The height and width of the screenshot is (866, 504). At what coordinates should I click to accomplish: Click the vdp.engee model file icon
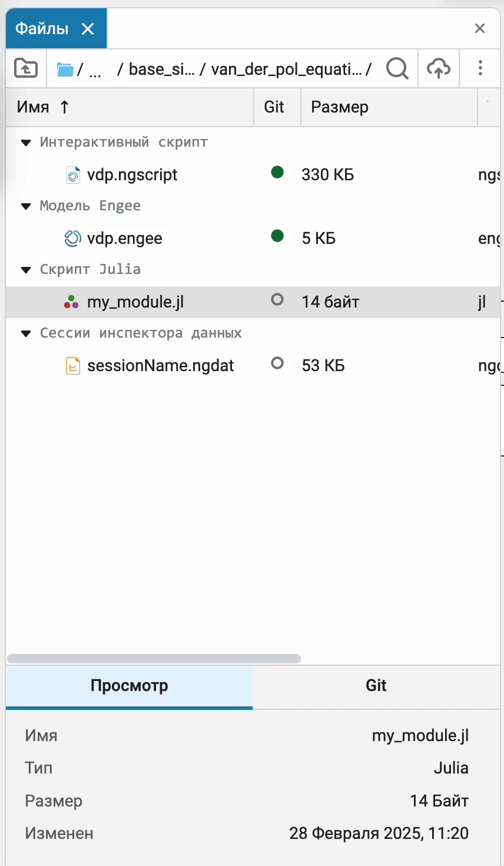pyautogui.click(x=72, y=238)
